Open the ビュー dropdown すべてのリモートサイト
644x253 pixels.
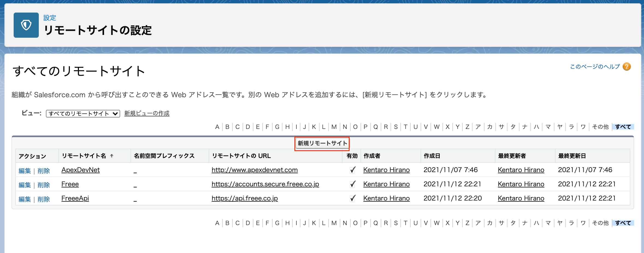click(x=83, y=114)
